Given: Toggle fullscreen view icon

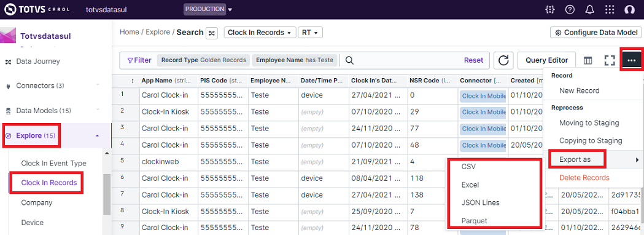Looking at the screenshot, I should pyautogui.click(x=610, y=60).
